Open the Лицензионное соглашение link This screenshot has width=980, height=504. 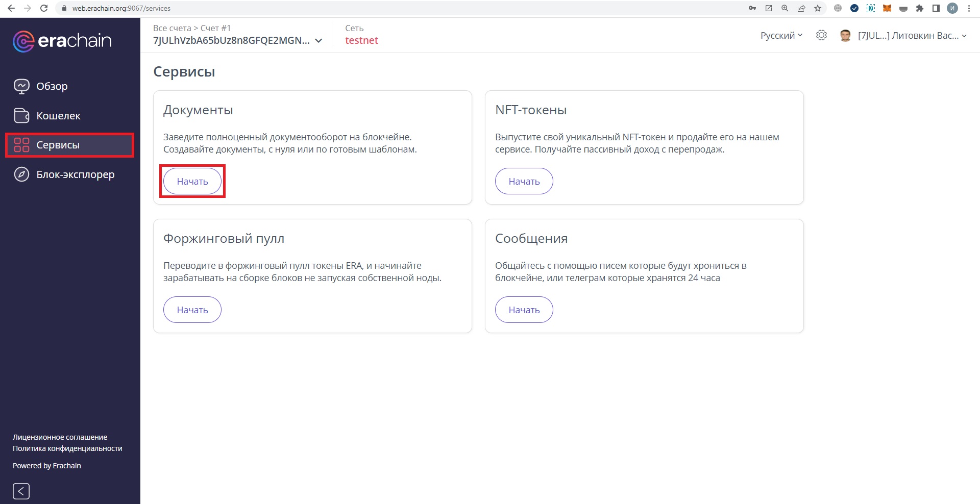[x=60, y=437]
